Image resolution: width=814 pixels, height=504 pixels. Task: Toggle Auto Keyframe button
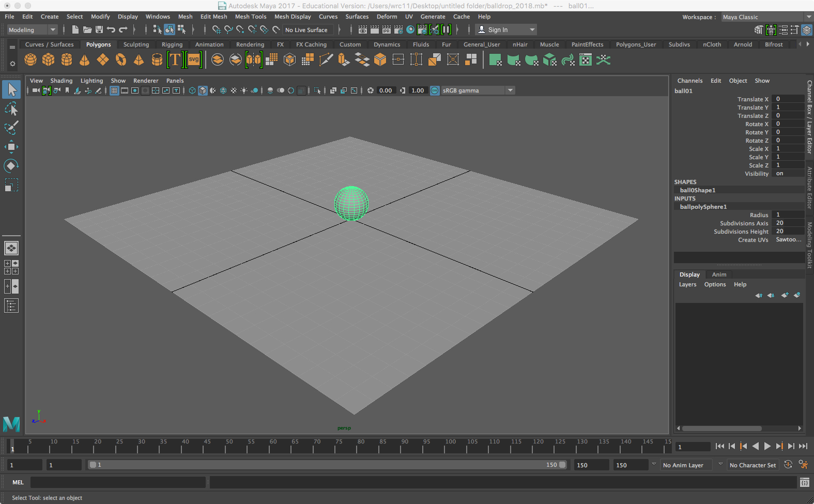point(788,465)
